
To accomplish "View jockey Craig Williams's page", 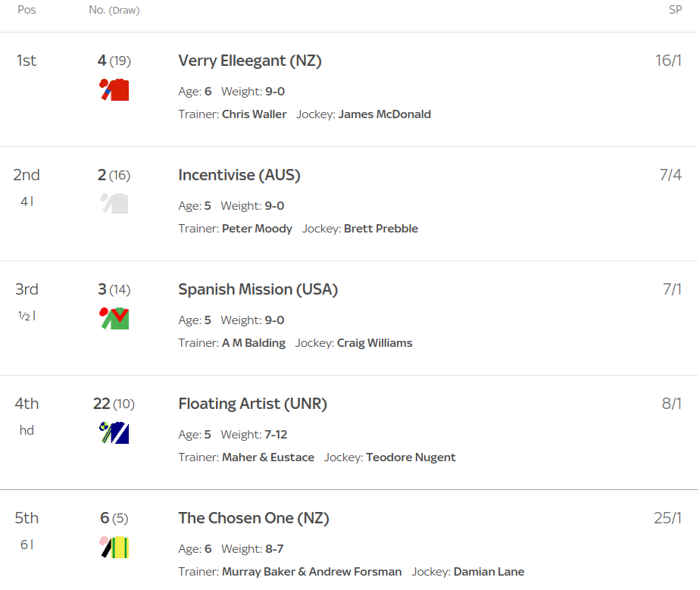I will click(374, 343).
